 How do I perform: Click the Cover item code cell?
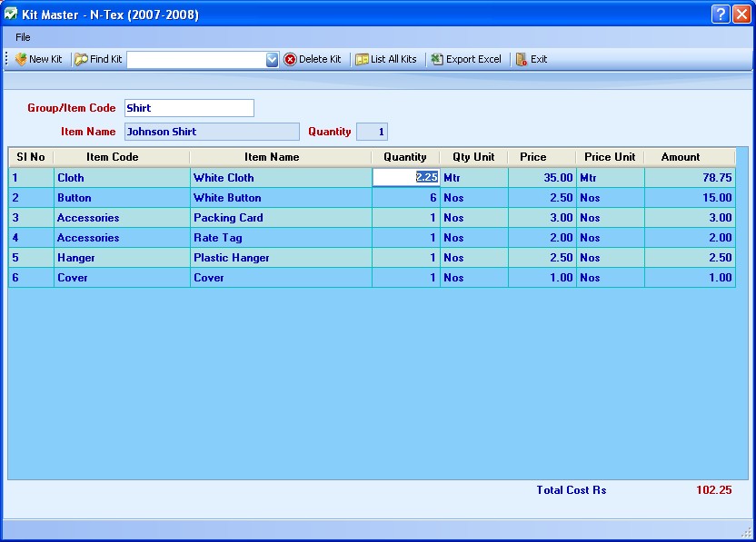tap(122, 278)
